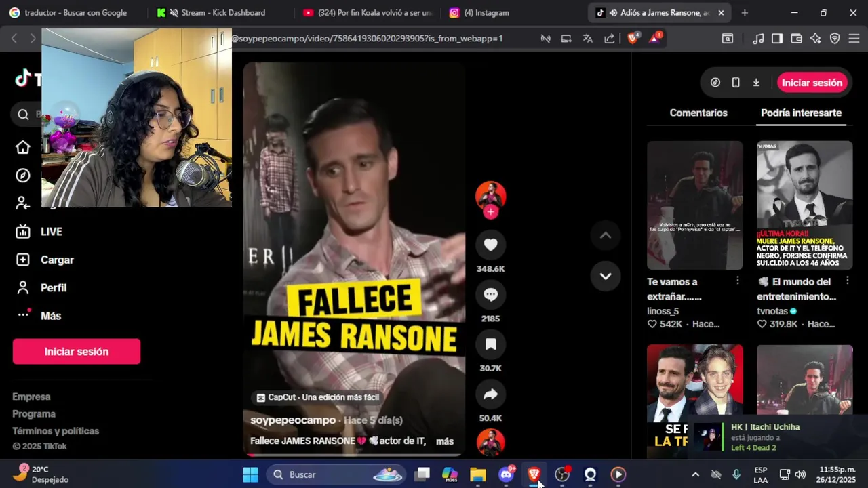Click the pink sidebar Iniciar sesión button

click(77, 352)
